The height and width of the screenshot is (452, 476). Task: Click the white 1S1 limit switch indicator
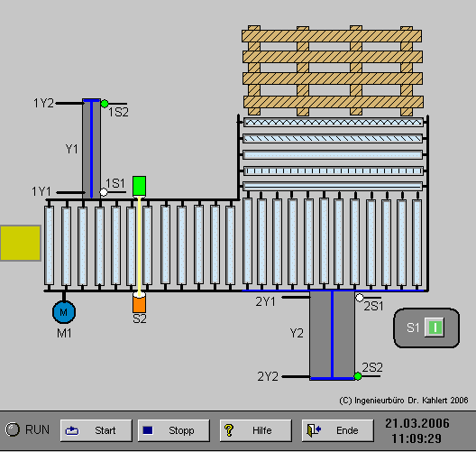point(104,192)
